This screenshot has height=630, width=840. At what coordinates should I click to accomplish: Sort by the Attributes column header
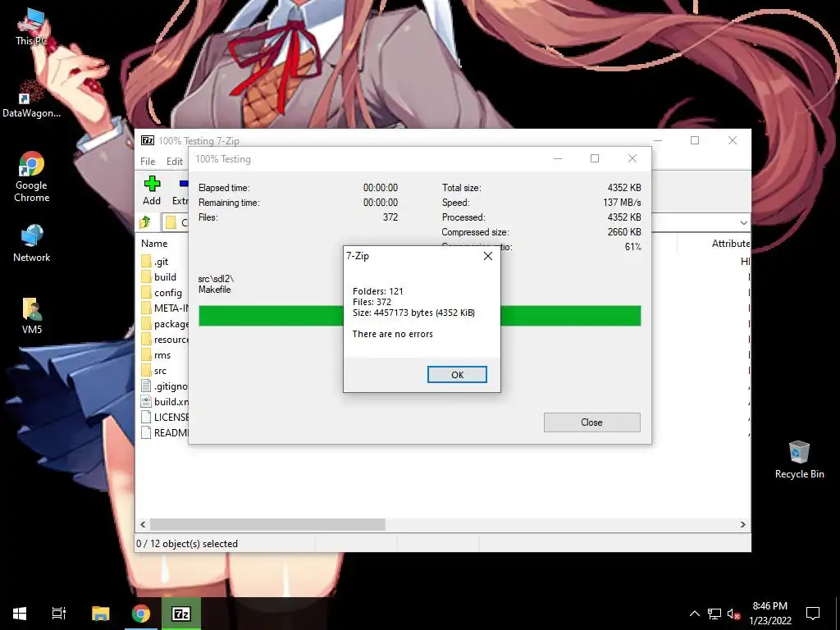pyautogui.click(x=731, y=243)
